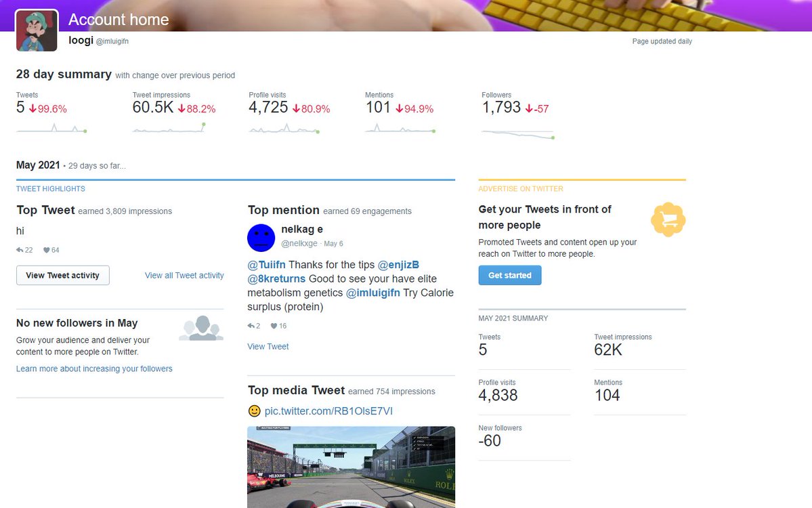The image size is (812, 508).
Task: Click the Tweet impressions sparkline chart
Action: [x=169, y=128]
